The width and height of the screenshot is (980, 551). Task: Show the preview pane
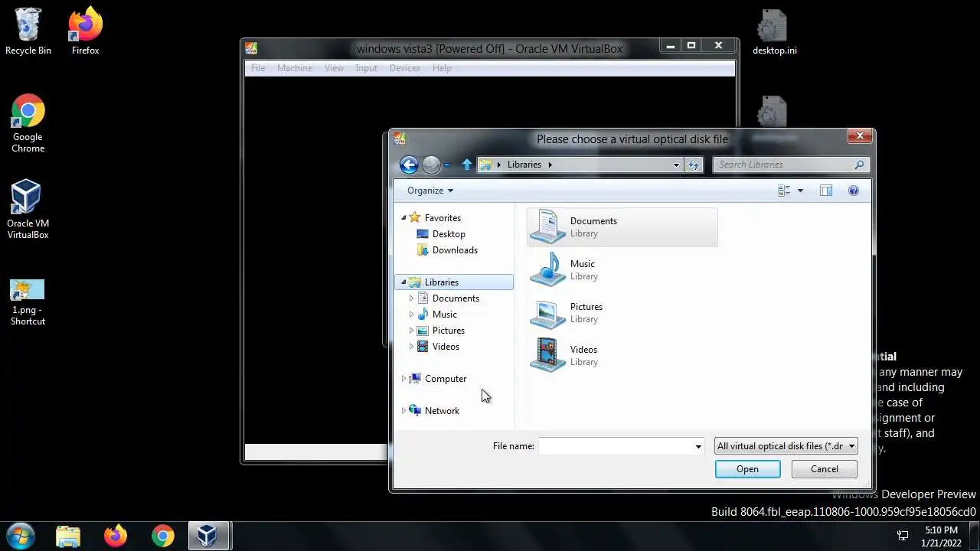825,191
